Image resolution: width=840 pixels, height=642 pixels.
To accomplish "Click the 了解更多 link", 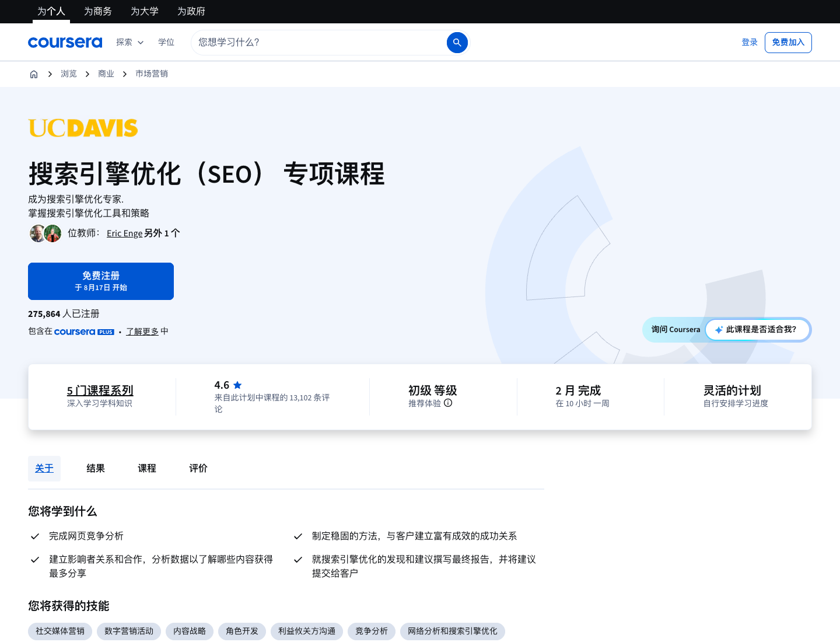I will (142, 332).
